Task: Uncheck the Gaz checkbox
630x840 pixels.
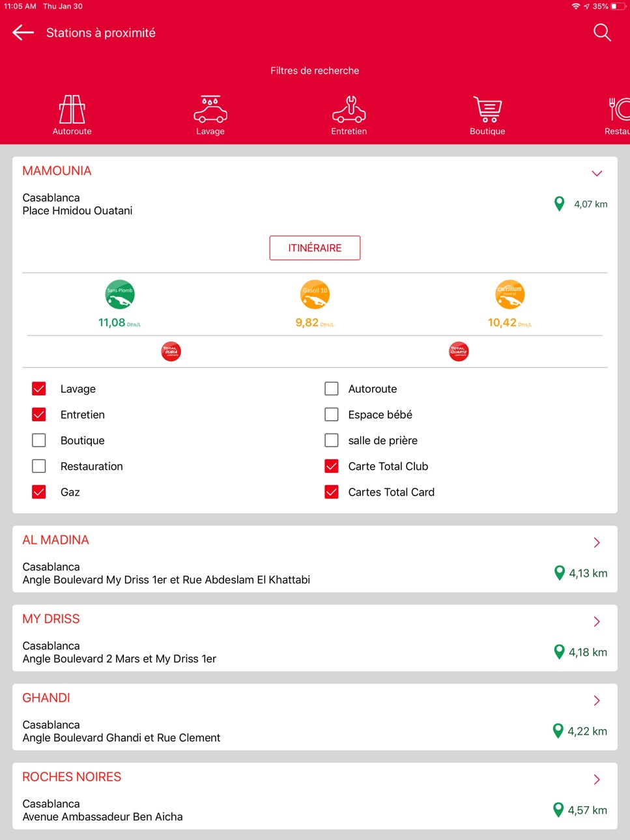Action: pyautogui.click(x=39, y=492)
